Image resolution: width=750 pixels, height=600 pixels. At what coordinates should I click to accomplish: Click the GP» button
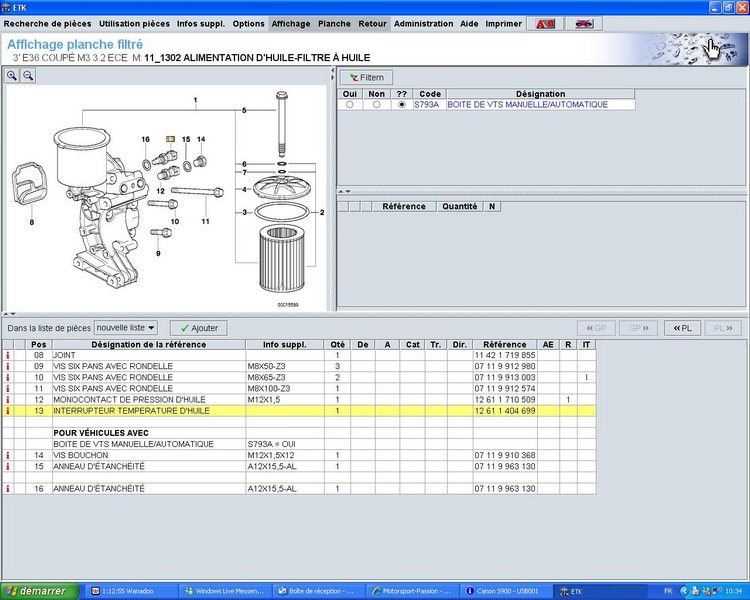pos(639,328)
